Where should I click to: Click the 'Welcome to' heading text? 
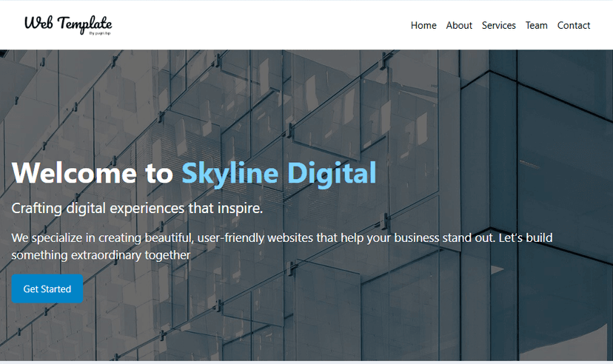(93, 172)
